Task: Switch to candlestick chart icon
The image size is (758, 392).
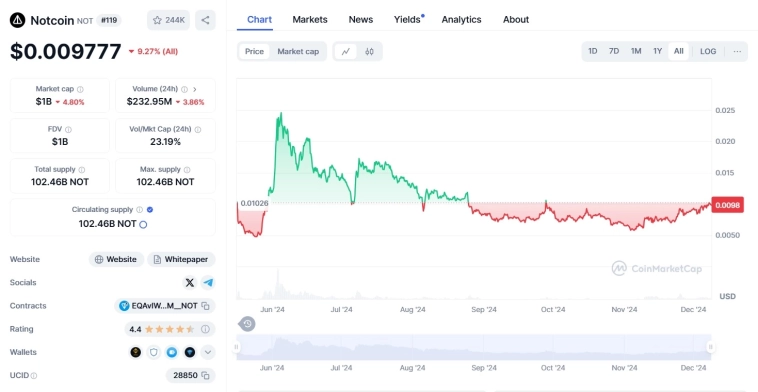Action: click(x=369, y=52)
